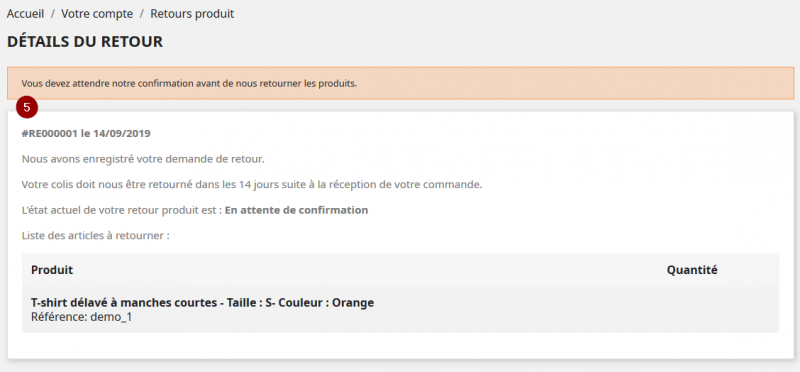The height and width of the screenshot is (372, 800).
Task: Click the En attente de confirmation status
Action: tap(296, 210)
